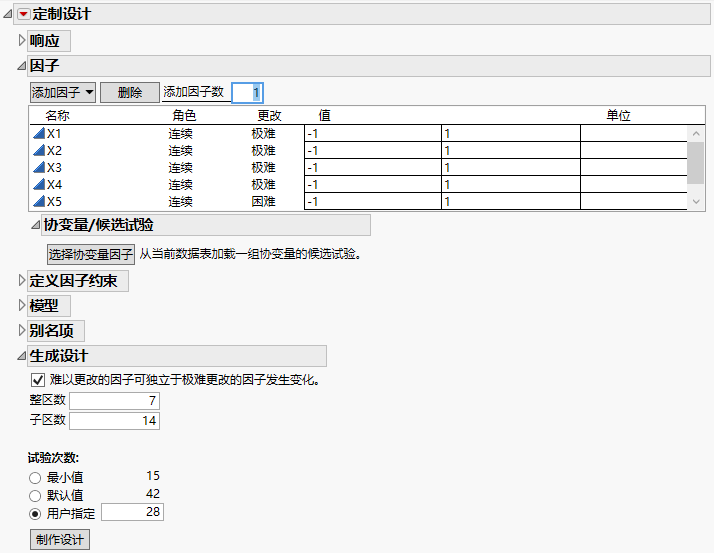Click the factor table scrollbar thumb

tap(696, 163)
